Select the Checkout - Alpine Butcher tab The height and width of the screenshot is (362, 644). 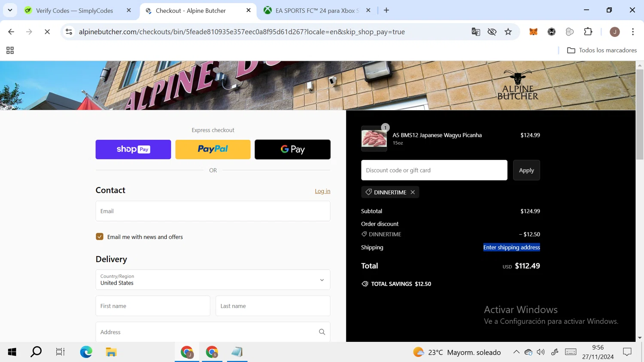(x=191, y=11)
